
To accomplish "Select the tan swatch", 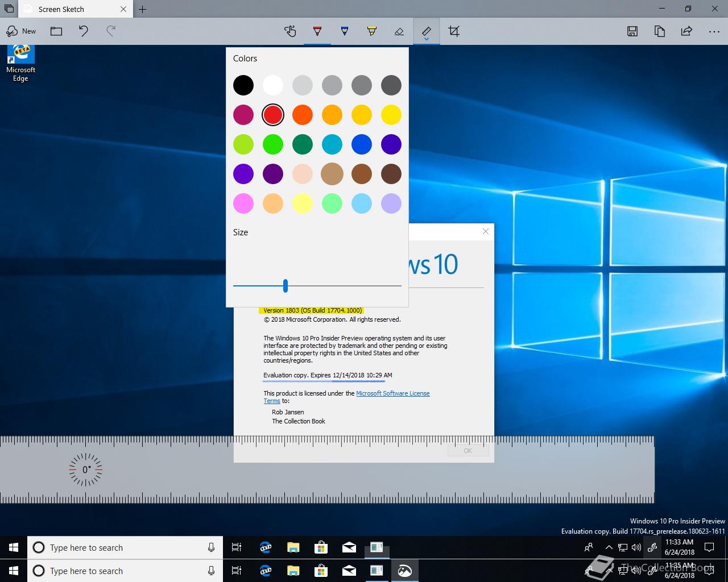I will [332, 174].
